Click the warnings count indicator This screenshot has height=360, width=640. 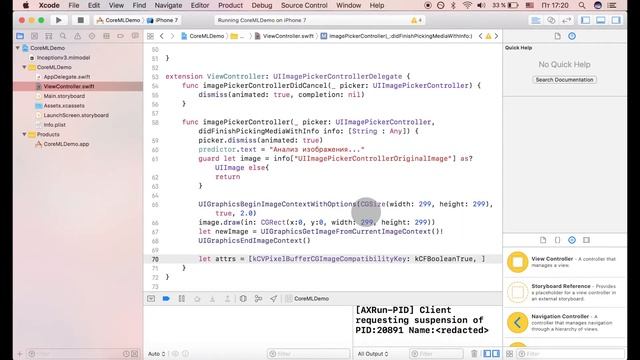[416, 20]
